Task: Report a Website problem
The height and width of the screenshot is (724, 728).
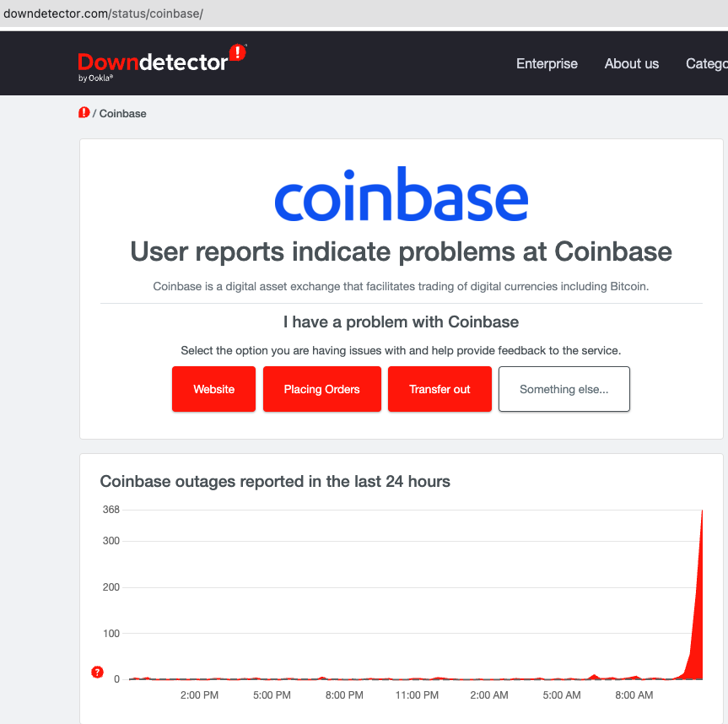Action: click(x=213, y=389)
